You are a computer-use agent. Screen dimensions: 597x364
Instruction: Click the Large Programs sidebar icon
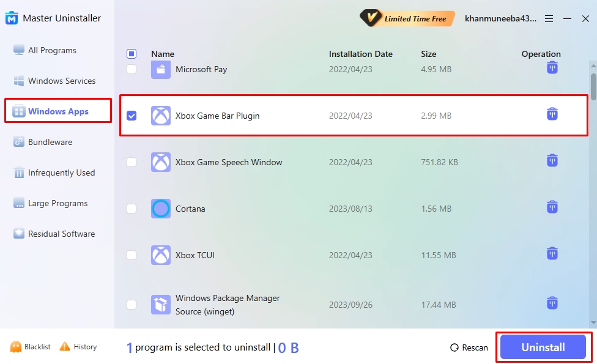point(18,203)
